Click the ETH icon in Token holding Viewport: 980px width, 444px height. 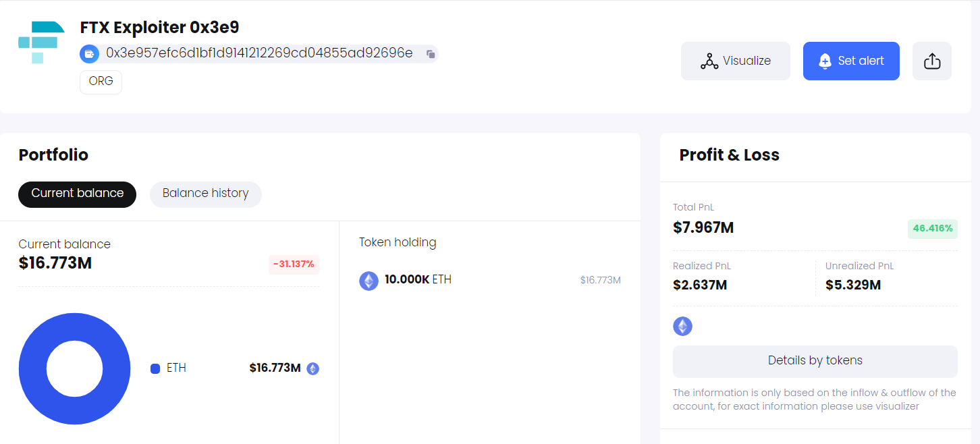pos(369,281)
